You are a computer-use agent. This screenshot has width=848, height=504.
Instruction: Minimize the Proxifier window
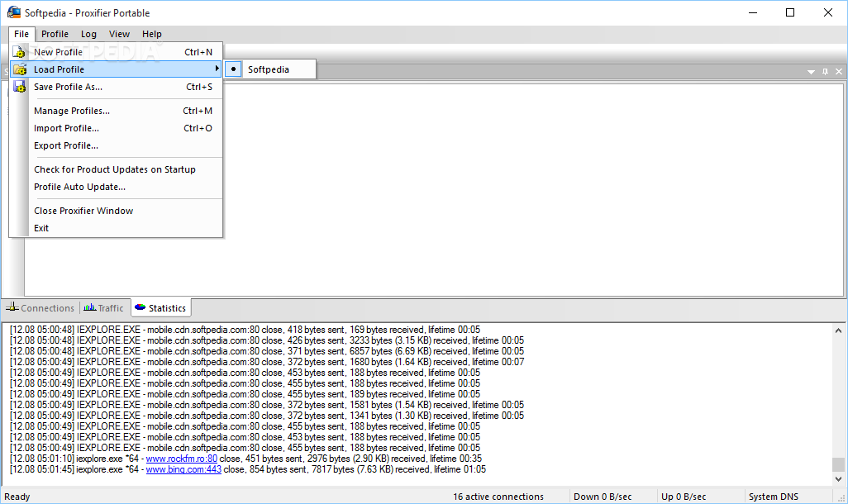point(753,12)
